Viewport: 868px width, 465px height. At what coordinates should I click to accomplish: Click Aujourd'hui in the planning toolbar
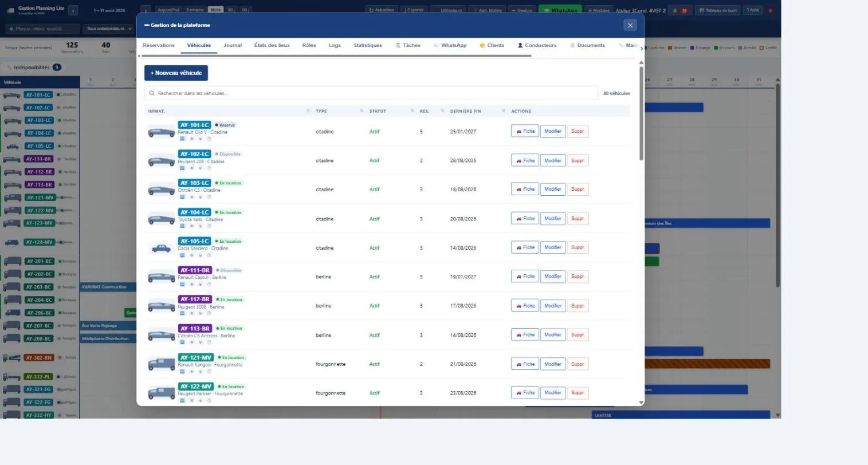point(168,10)
